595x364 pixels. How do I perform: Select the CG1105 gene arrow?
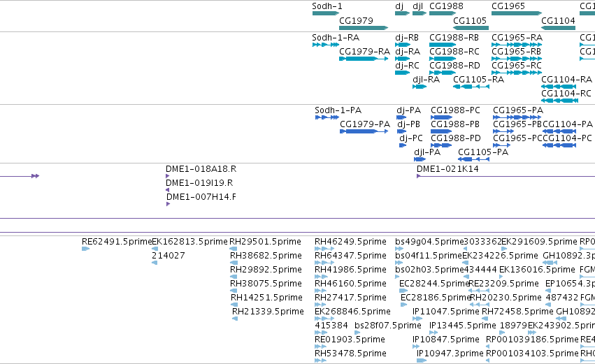[471, 28]
